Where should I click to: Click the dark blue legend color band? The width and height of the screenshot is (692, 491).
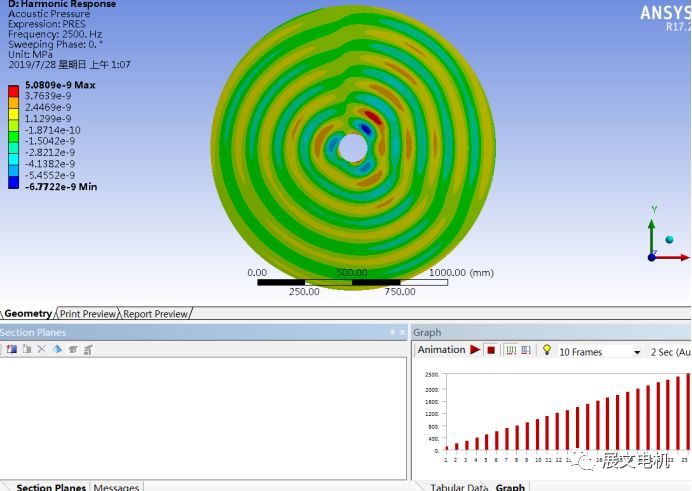coord(14,183)
